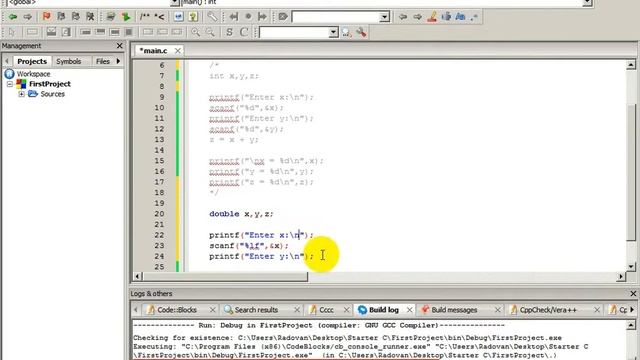The width and height of the screenshot is (640, 360).
Task: Click the editor vertical scrollbar thumb
Action: [631, 173]
